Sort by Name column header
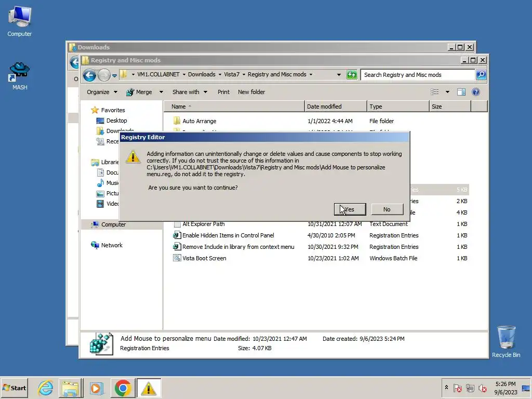532x399 pixels. pyautogui.click(x=234, y=107)
